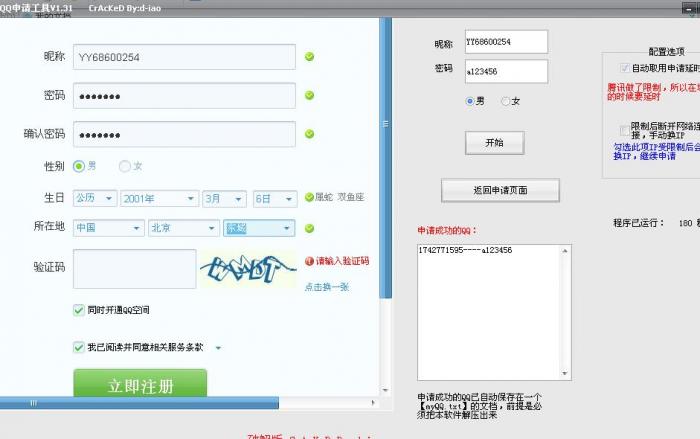Click the 密码 password field in the form
This screenshot has width=700, height=439.
click(x=184, y=96)
